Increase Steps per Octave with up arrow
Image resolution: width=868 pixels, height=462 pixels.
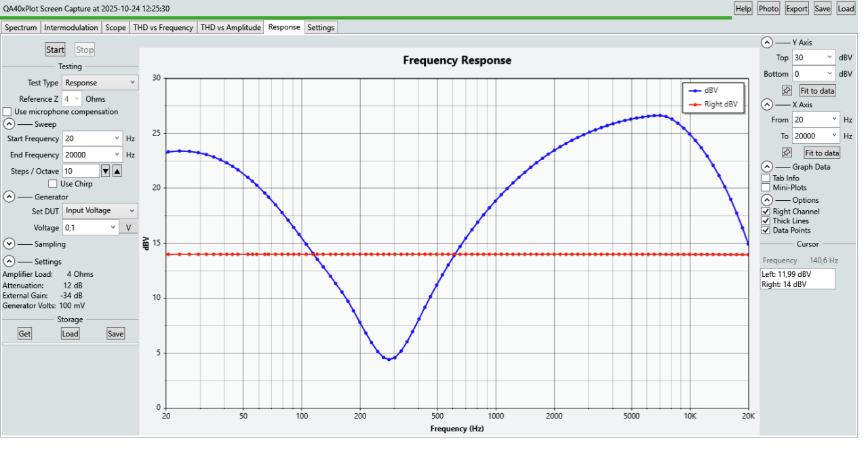117,171
